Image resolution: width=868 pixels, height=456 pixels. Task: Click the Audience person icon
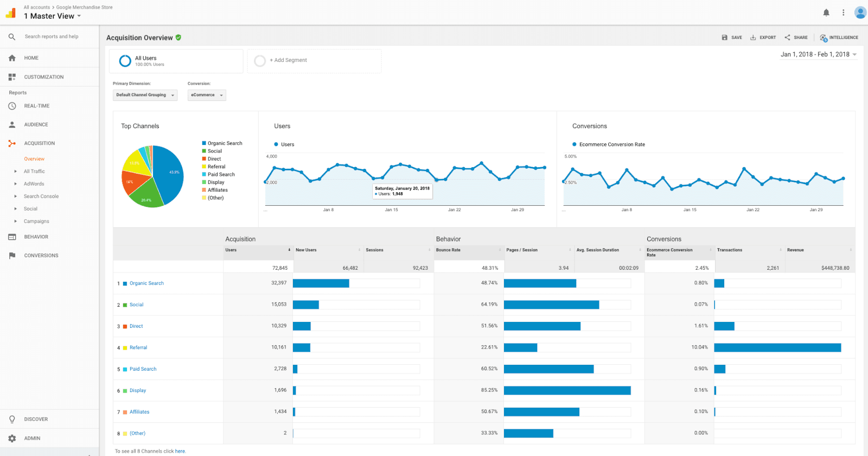[12, 125]
